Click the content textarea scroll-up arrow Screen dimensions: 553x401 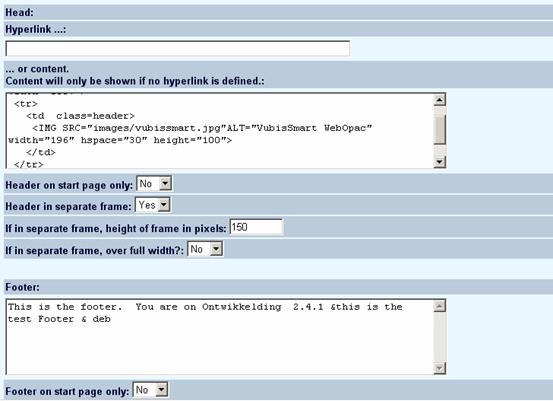439,100
